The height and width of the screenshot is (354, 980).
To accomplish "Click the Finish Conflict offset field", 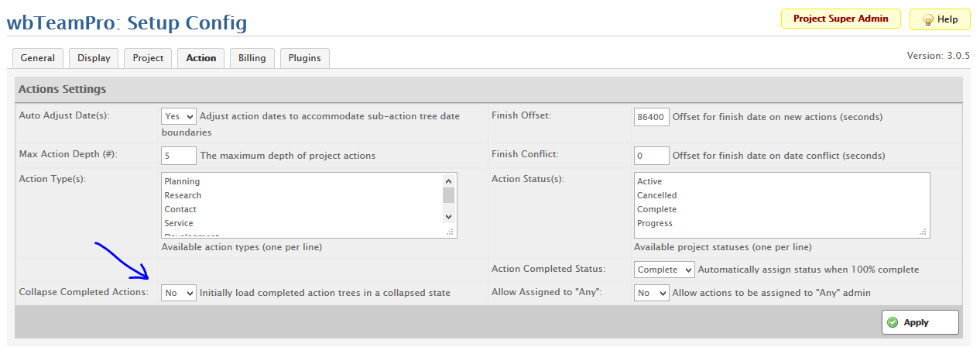I will (651, 156).
